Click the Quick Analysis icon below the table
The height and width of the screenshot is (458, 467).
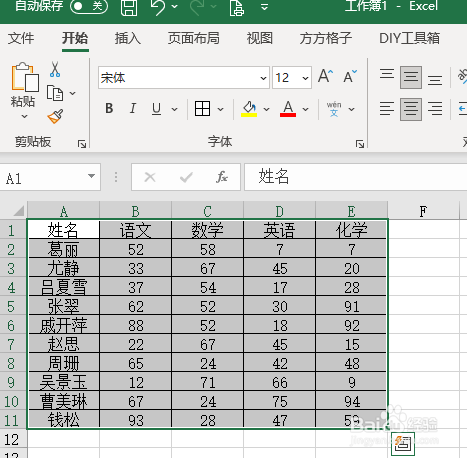tap(403, 444)
